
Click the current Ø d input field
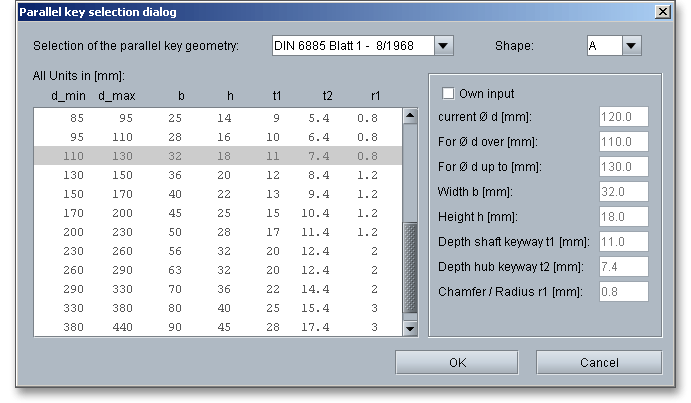624,117
